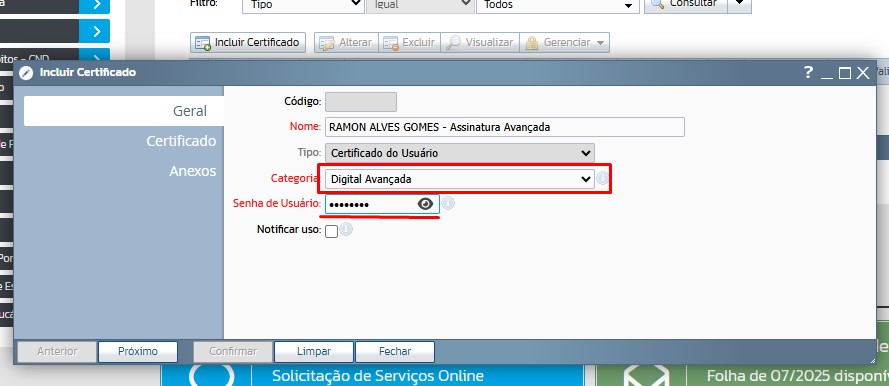Open the arrow menu beside Consultar

point(739,5)
